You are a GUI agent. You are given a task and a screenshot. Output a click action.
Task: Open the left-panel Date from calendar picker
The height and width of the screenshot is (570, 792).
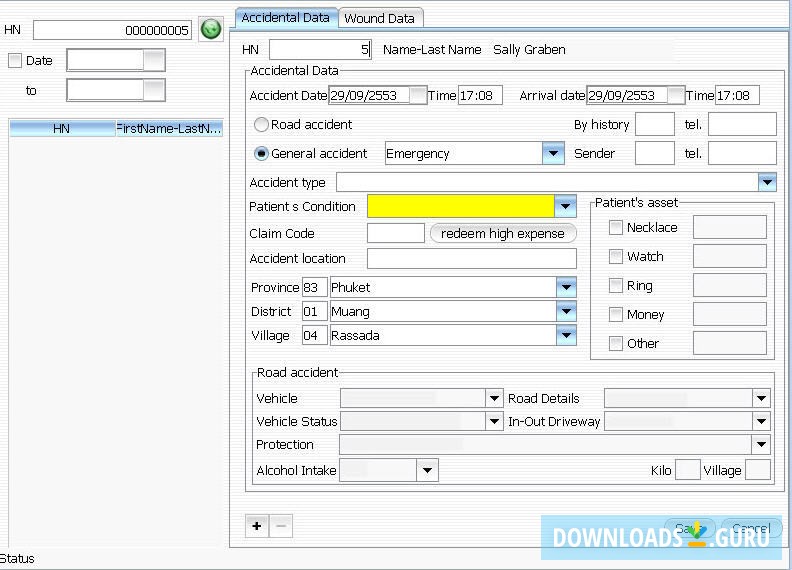click(x=154, y=61)
